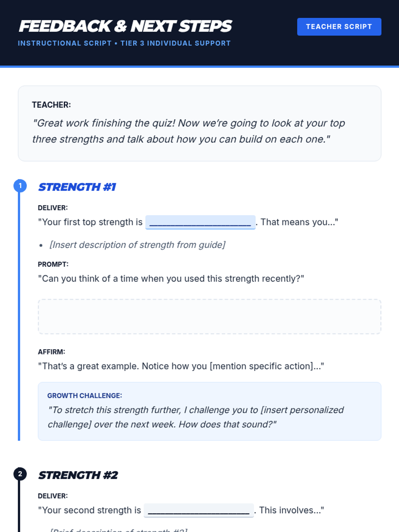
Task: Click the first top strength blank field
Action: (200, 222)
